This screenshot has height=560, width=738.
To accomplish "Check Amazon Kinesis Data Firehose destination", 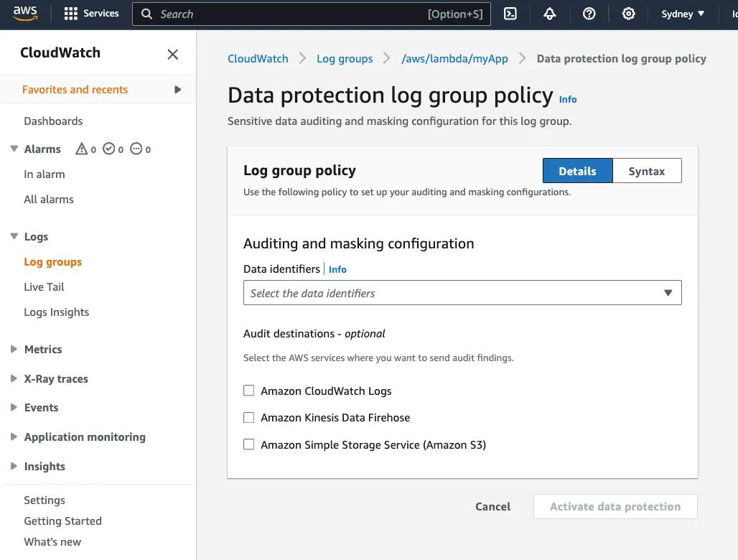I will pos(249,417).
